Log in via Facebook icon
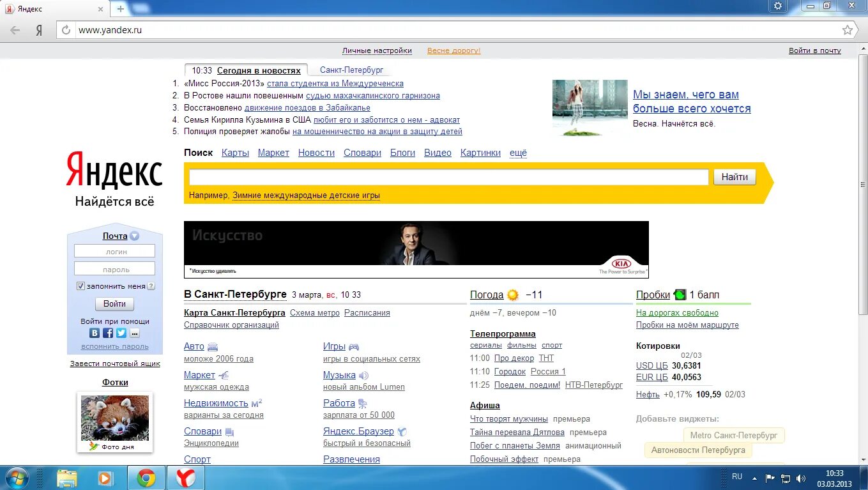The image size is (868, 490). [108, 333]
